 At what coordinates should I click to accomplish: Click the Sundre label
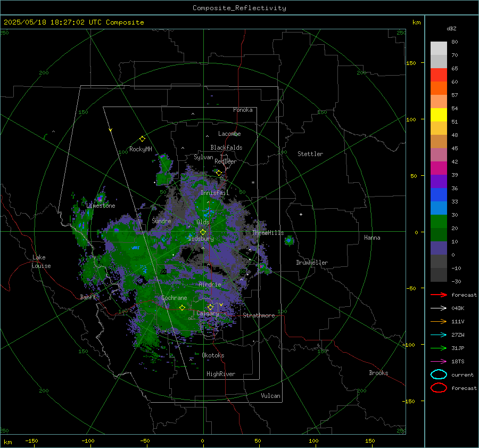(161, 221)
